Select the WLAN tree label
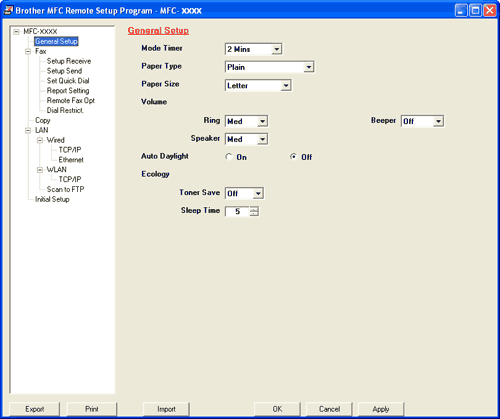Image resolution: width=500 pixels, height=419 pixels. point(56,169)
